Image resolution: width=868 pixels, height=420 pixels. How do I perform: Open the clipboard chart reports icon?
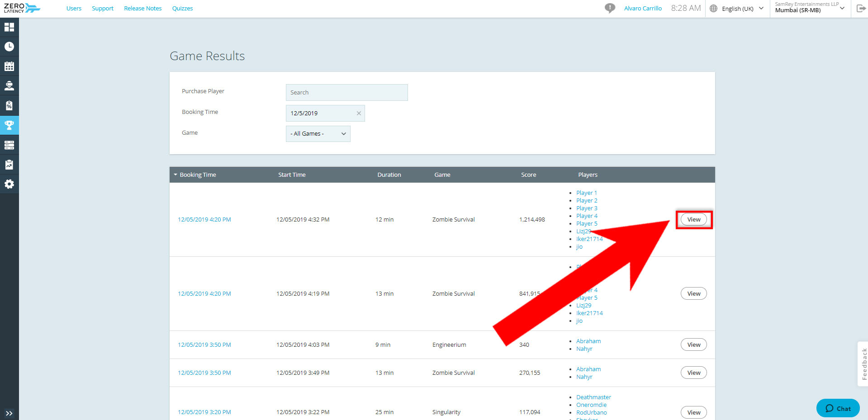(x=9, y=165)
